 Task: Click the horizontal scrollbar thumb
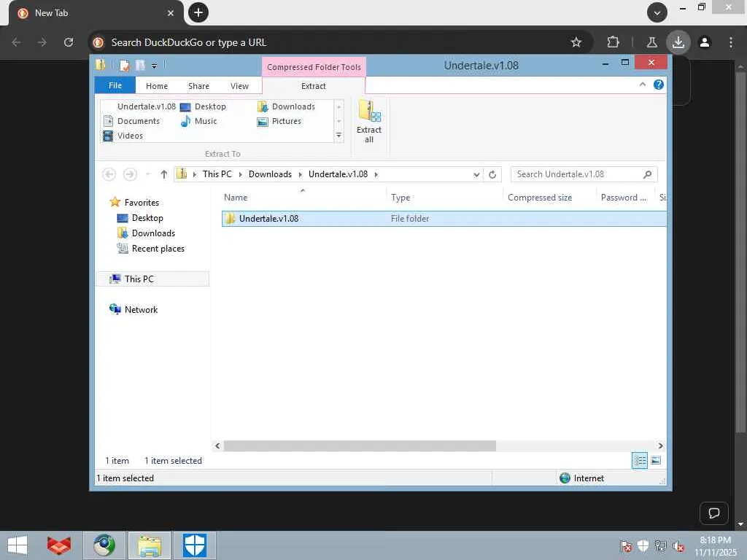click(x=360, y=446)
